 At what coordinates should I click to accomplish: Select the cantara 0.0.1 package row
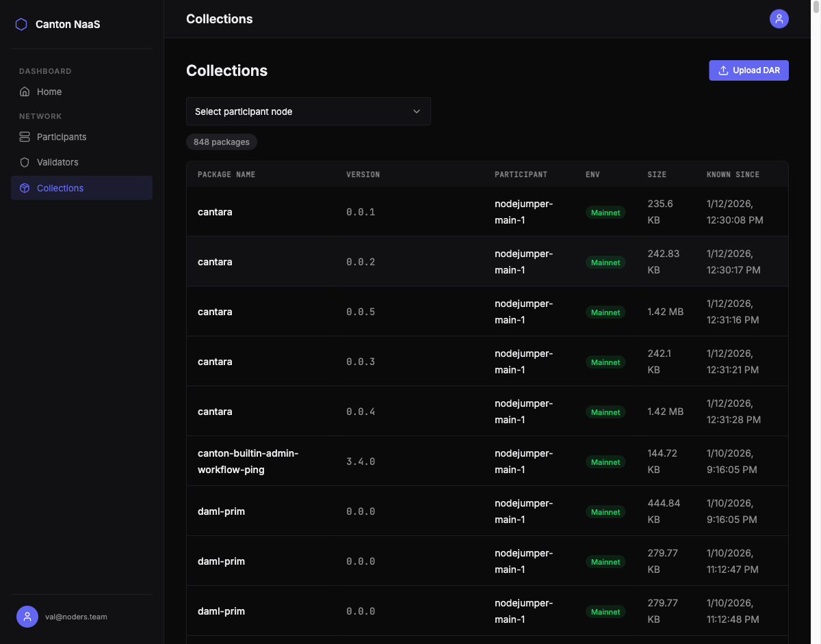point(215,212)
